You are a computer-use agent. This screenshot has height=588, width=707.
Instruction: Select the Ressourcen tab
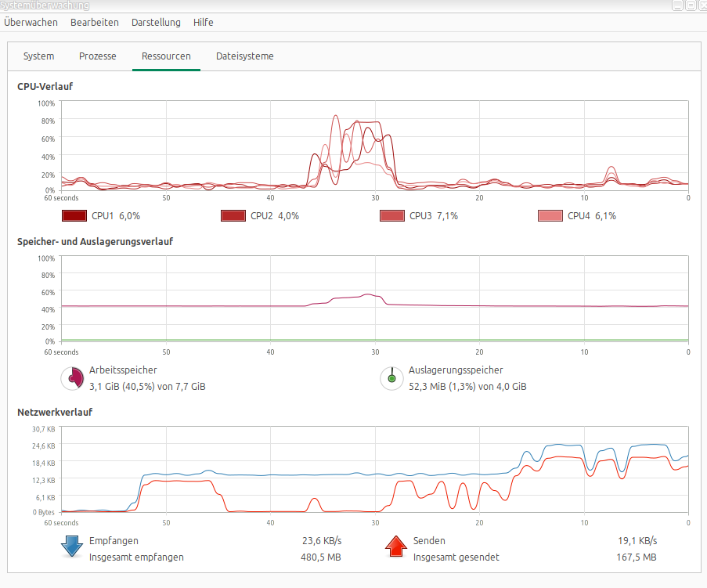[x=166, y=56]
